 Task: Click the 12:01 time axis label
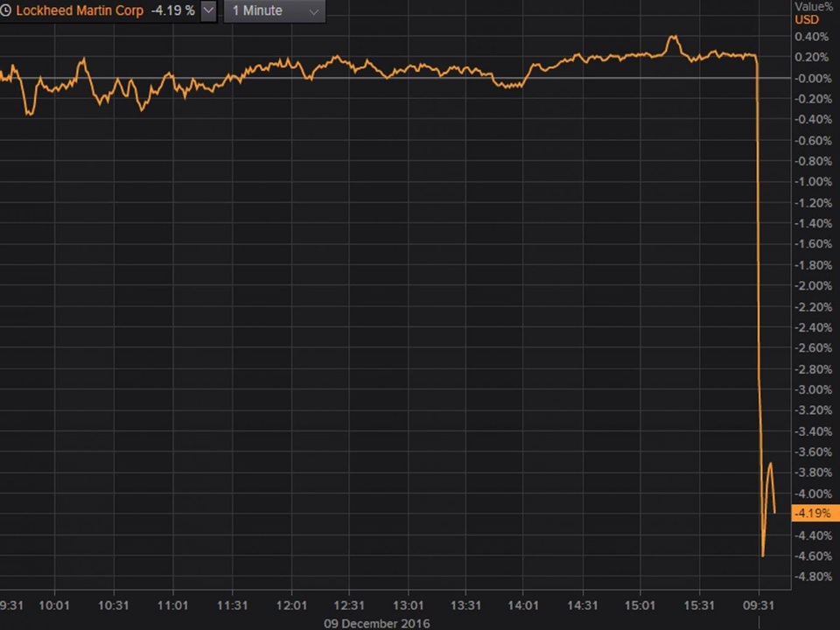pos(290,605)
